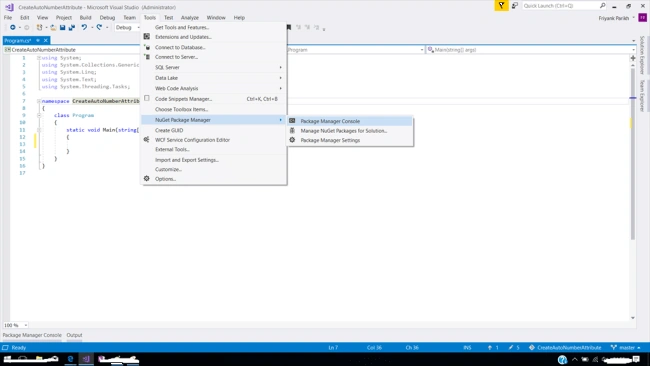The image size is (650, 366).
Task: Open the Team menu
Action: 129,17
